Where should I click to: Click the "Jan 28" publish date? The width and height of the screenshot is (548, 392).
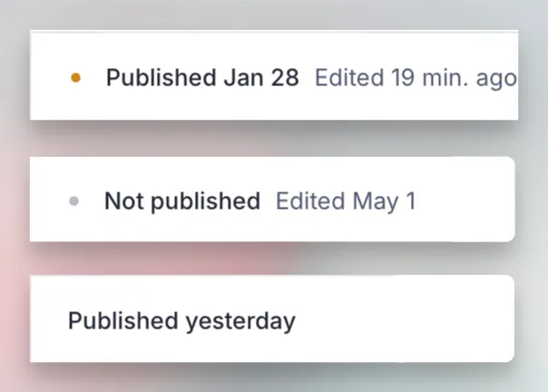(261, 77)
